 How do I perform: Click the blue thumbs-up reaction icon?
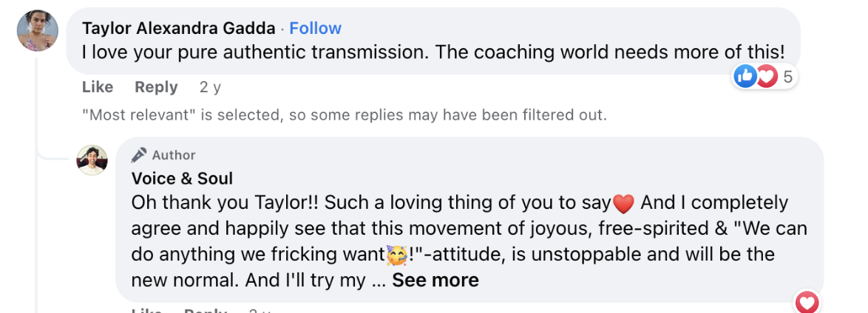(x=745, y=76)
